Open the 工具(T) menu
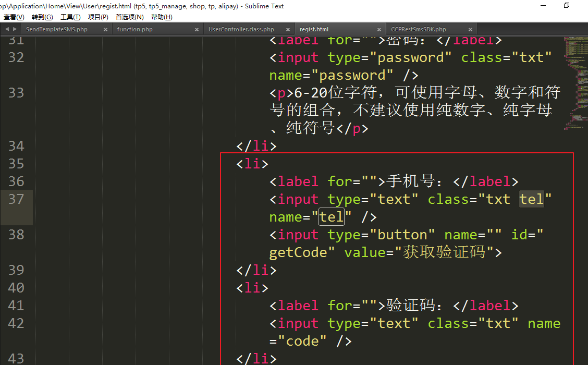The image size is (588, 365). 70,17
